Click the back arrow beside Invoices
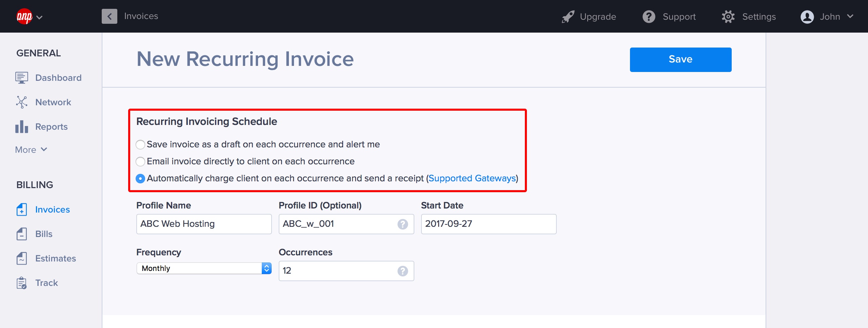The height and width of the screenshot is (328, 868). 109,16
